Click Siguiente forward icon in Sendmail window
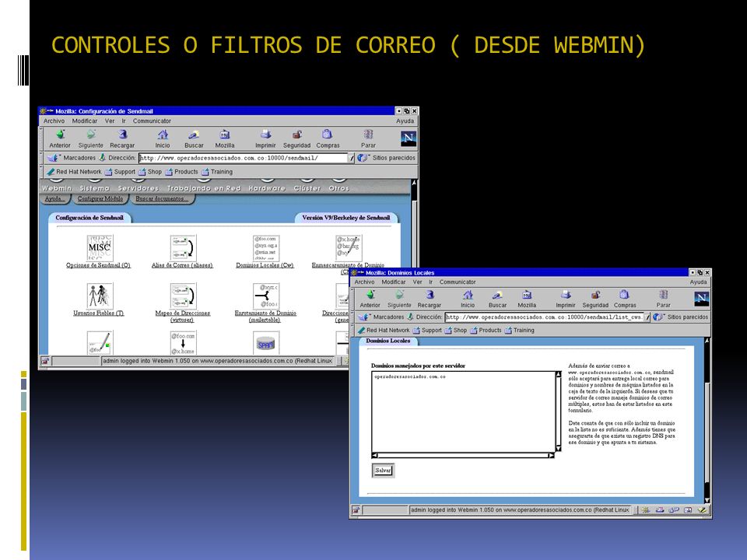This screenshot has height=560, width=747. coord(91,135)
